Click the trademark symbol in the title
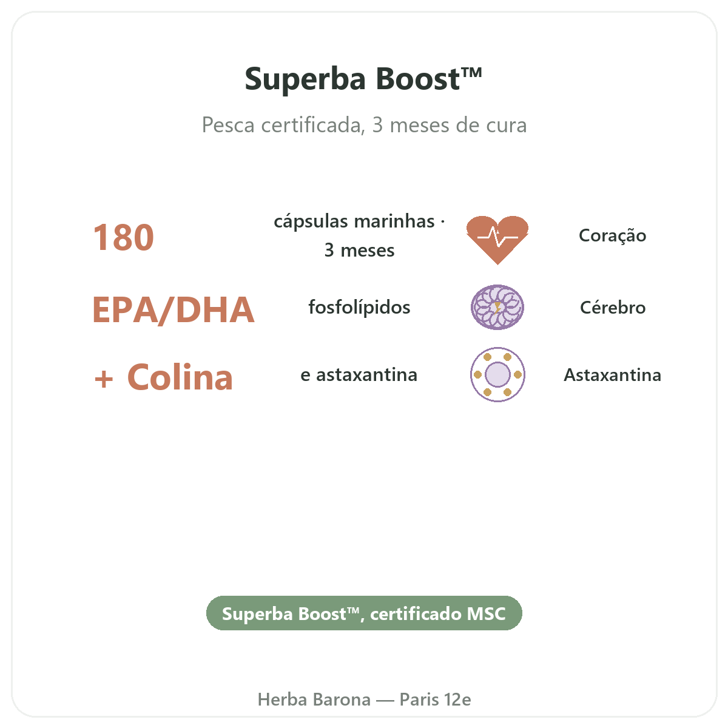Viewport: 728px width, 728px height. (x=471, y=73)
